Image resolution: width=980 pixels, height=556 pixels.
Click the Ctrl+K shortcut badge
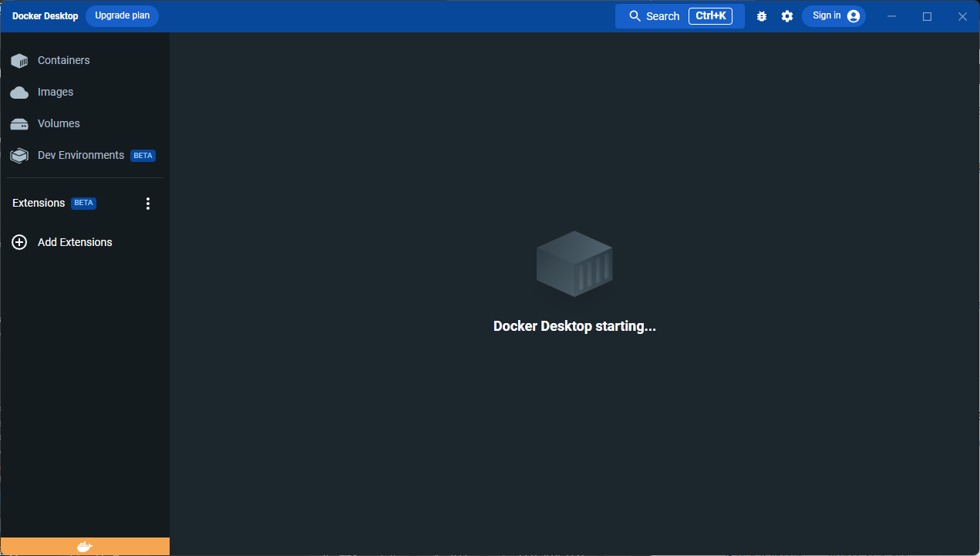pyautogui.click(x=710, y=16)
